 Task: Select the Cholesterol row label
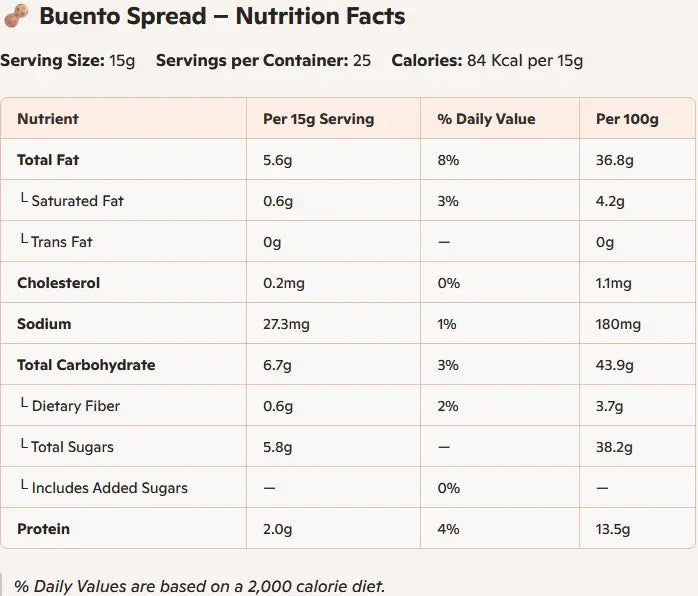point(59,283)
